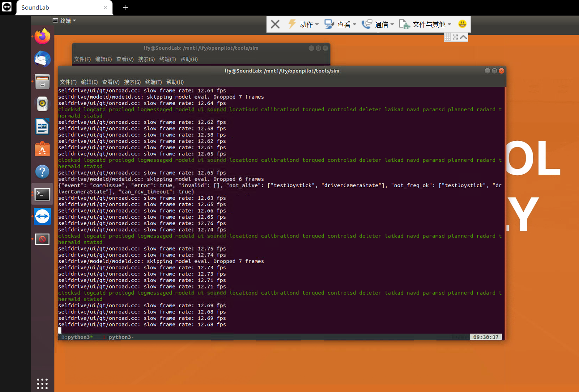Click the smiley feedback icon on toolbar
The height and width of the screenshot is (392, 579).
[462, 24]
